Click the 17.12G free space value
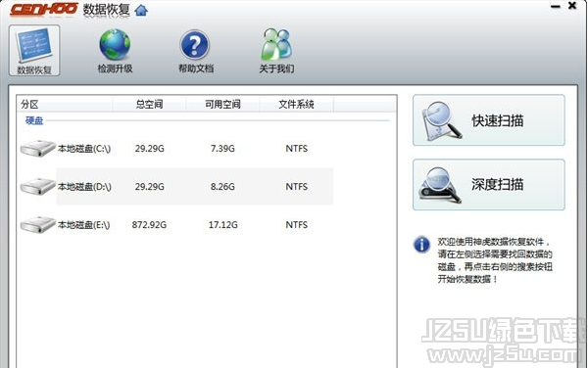Viewport: 588px width, 368px height. pos(223,225)
